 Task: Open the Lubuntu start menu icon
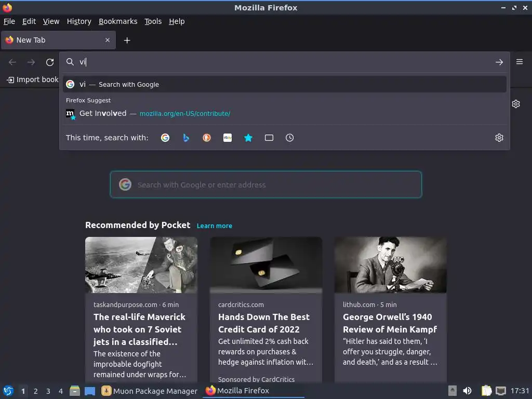(8, 391)
